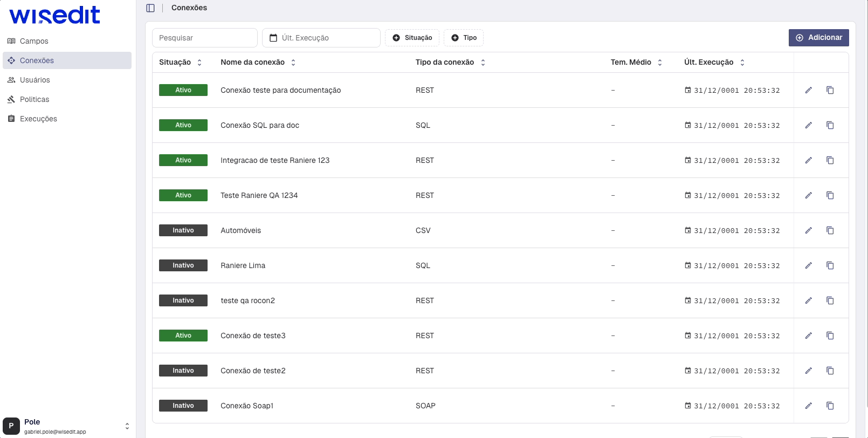868x438 pixels.
Task: Open the Situação filter
Action: pos(412,38)
